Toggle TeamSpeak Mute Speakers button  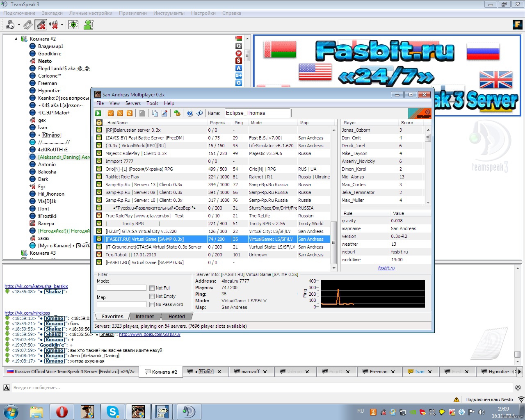[x=53, y=25]
